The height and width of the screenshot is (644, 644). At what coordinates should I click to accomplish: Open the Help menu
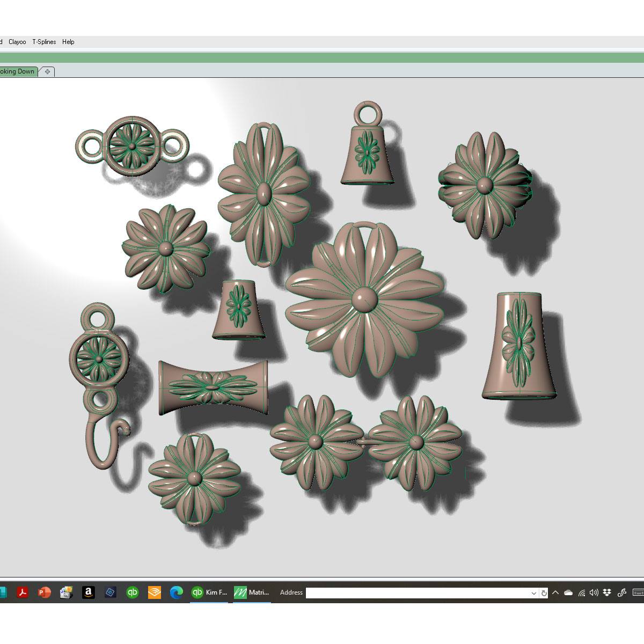(68, 42)
